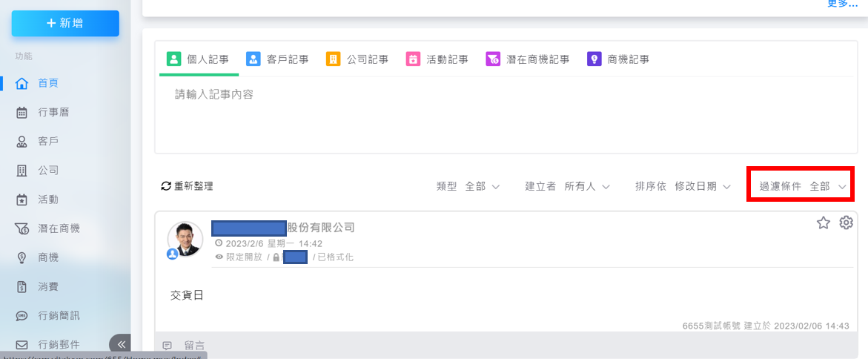This screenshot has height=359, width=868.
Task: Switch to 客戶記事 tab
Action: click(278, 59)
